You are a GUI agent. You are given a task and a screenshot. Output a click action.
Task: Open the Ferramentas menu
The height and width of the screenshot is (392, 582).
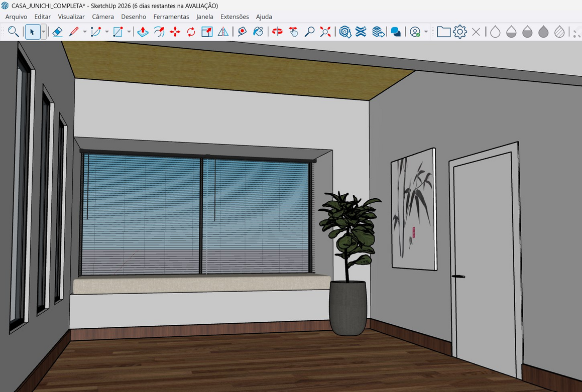(x=171, y=17)
